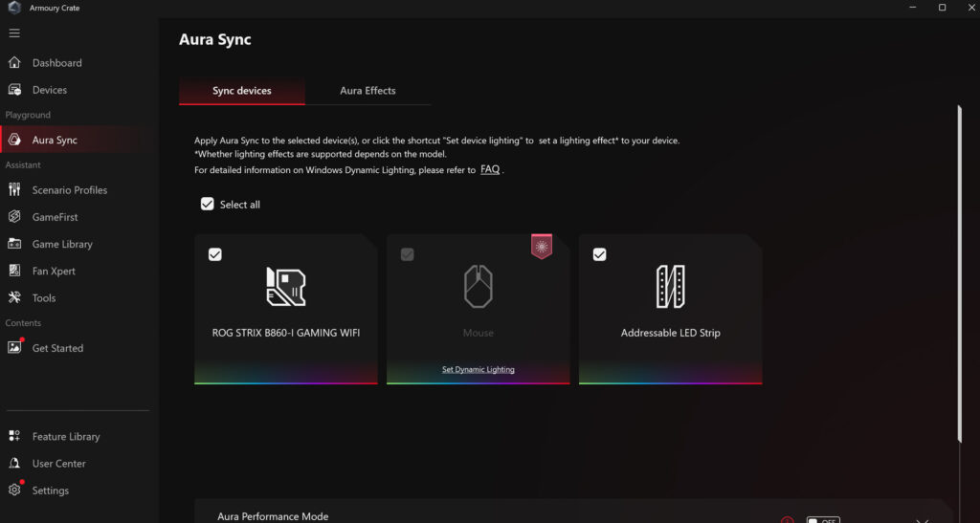The image size is (980, 523).
Task: Open the Game Library icon
Action: [14, 244]
